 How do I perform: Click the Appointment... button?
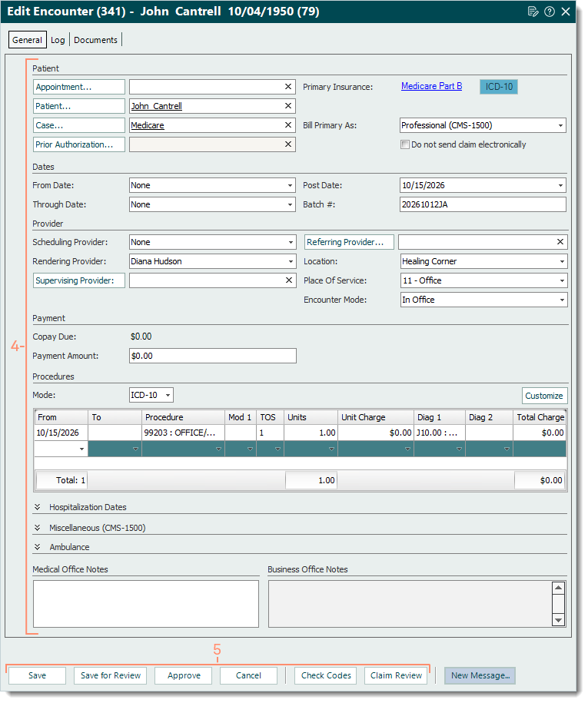[x=79, y=87]
